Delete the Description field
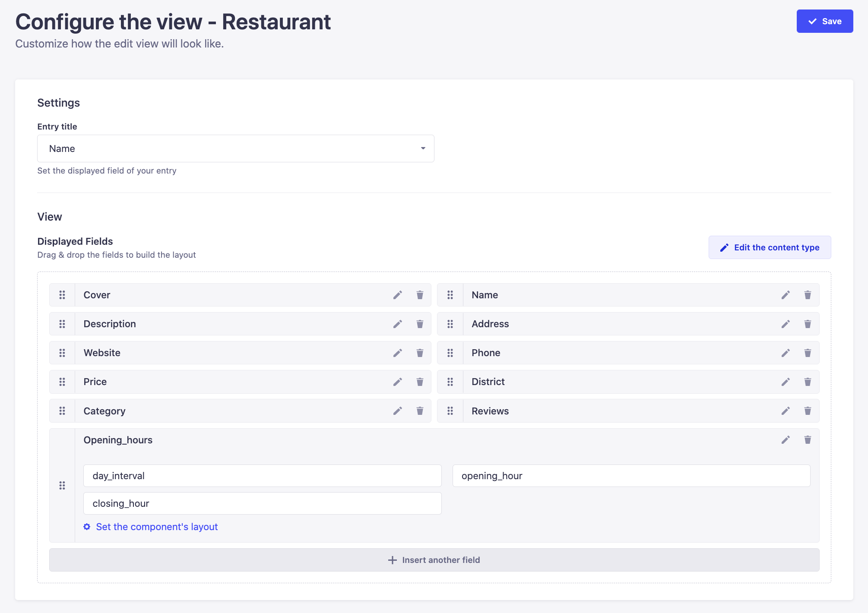The image size is (868, 613). 419,324
